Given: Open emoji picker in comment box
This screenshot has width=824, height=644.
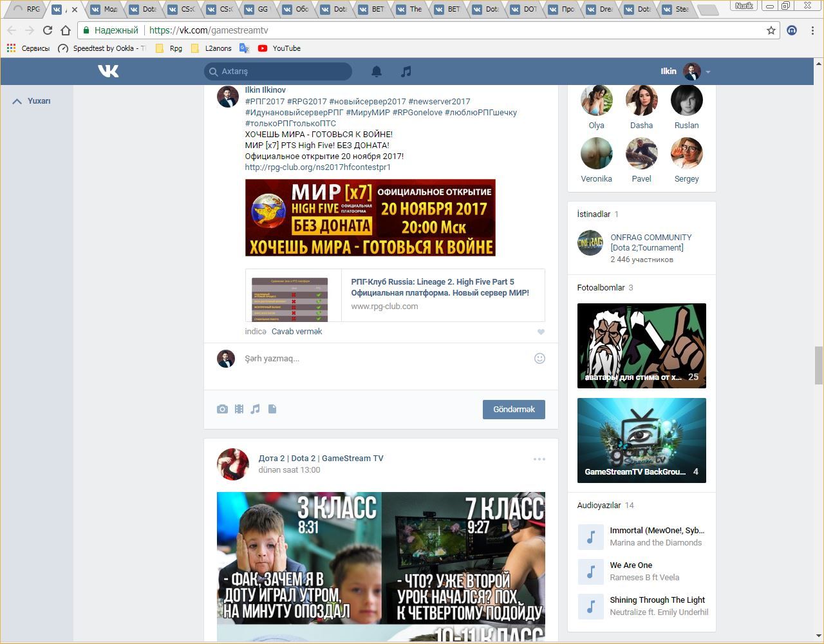Looking at the screenshot, I should click(539, 358).
